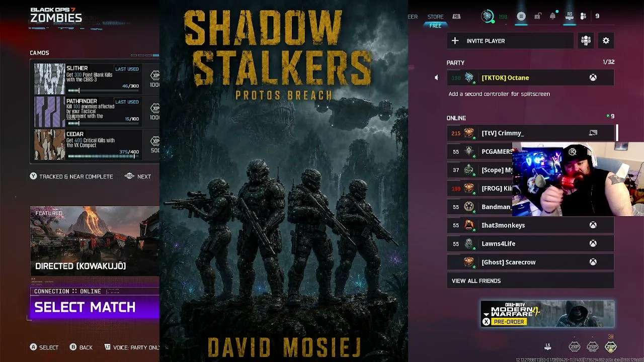Screen dimensions: 644x362
Task: Open View All Friends
Action: click(530, 281)
